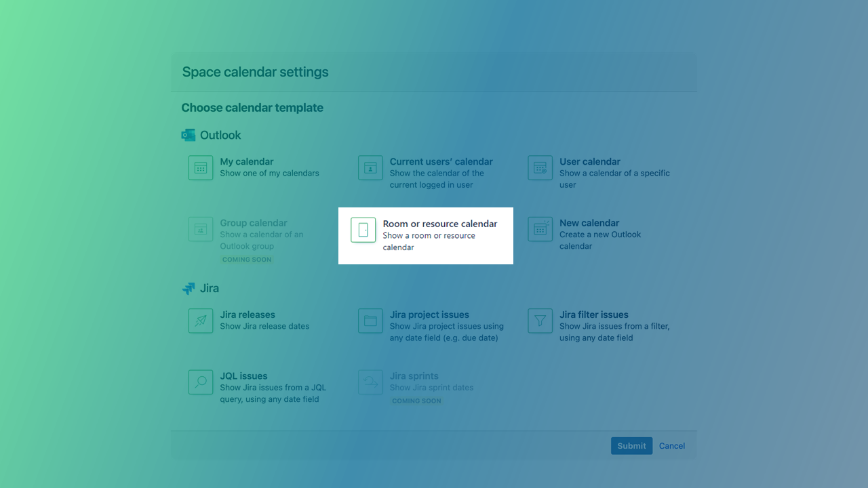Click the New calendar template icon
This screenshot has height=488, width=868.
pyautogui.click(x=540, y=229)
